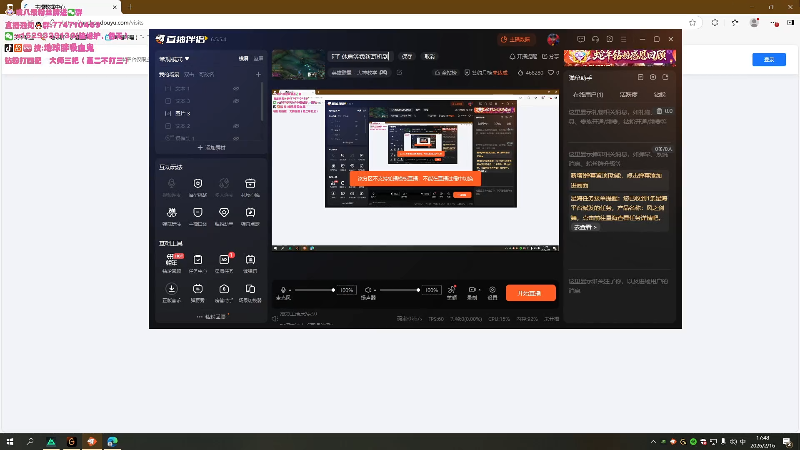The height and width of the screenshot is (450, 800).
Task: Open the hamburger menu in the title bar
Action: tap(623, 39)
